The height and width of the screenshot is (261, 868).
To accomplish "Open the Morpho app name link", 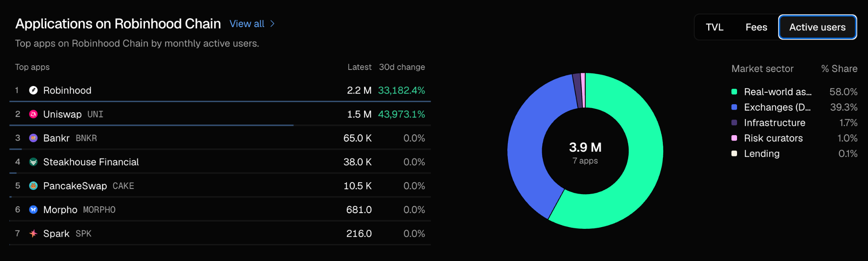I will (60, 210).
